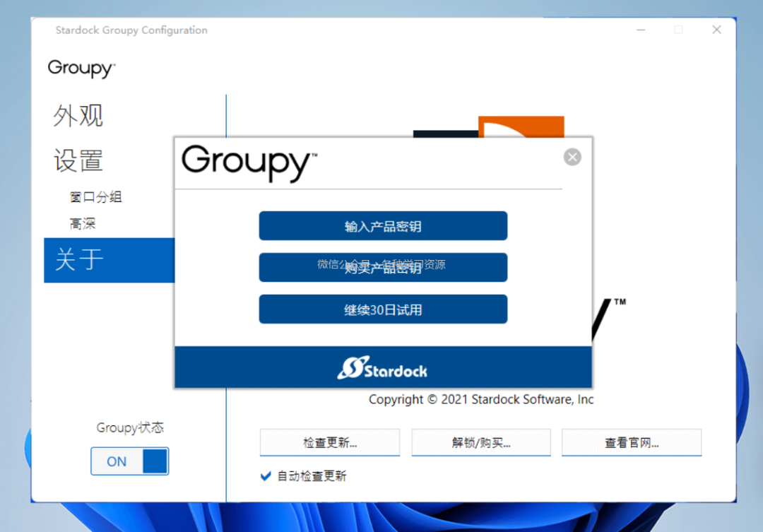763x532 pixels.
Task: Open the 外观 section in sidebar
Action: click(78, 116)
